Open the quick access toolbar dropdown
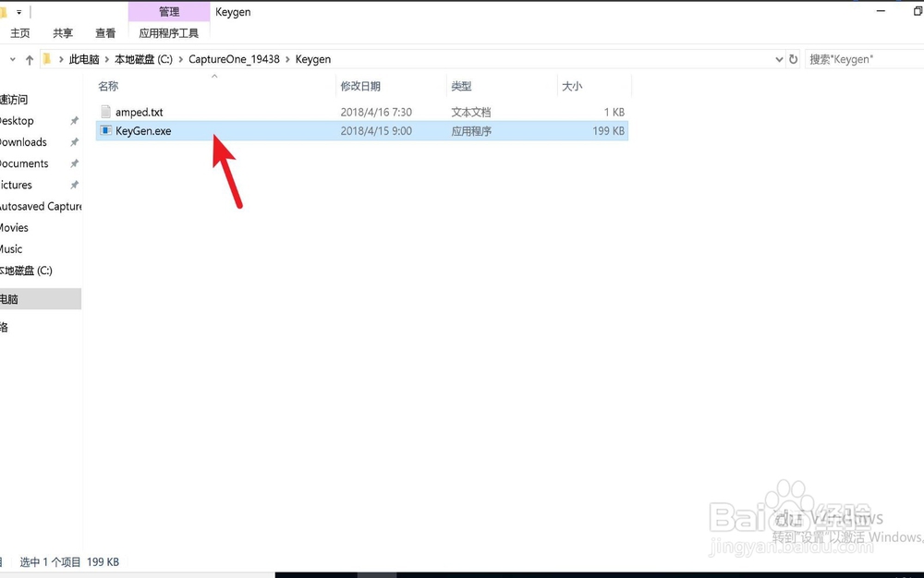924x578 pixels. 18,12
